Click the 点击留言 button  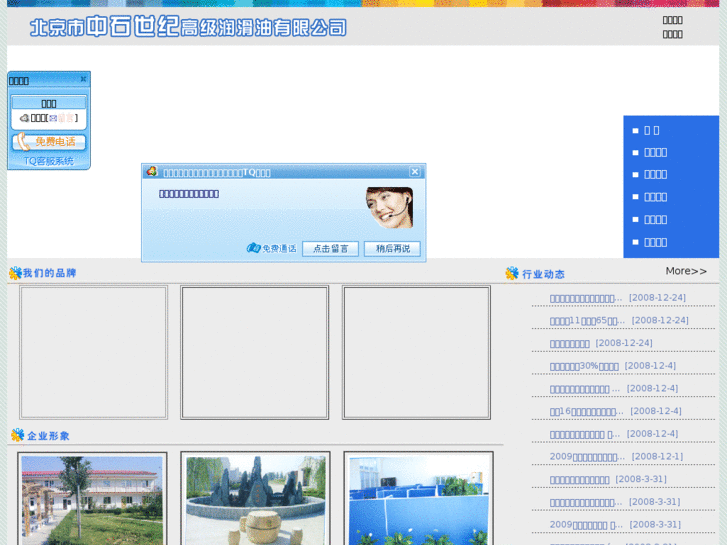click(331, 249)
